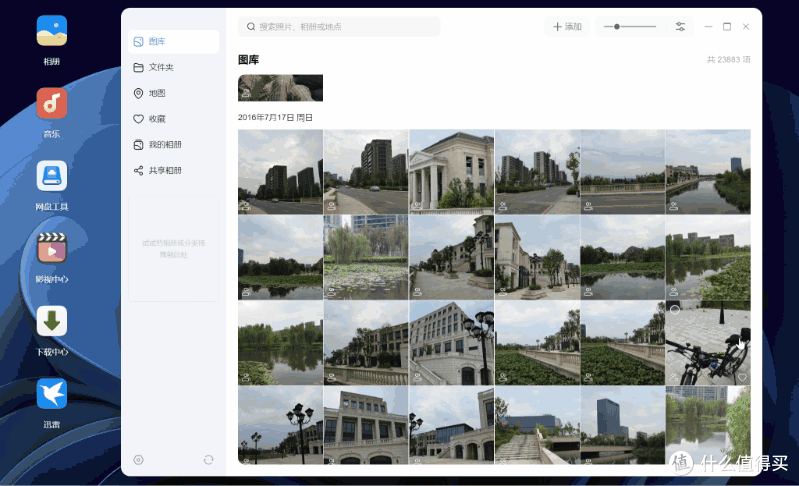Open 我的相册 in the sidebar
This screenshot has height=486, width=799.
click(x=173, y=145)
